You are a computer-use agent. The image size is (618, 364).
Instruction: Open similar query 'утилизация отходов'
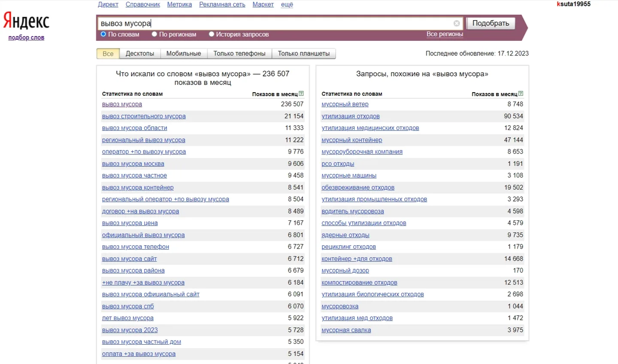351,116
